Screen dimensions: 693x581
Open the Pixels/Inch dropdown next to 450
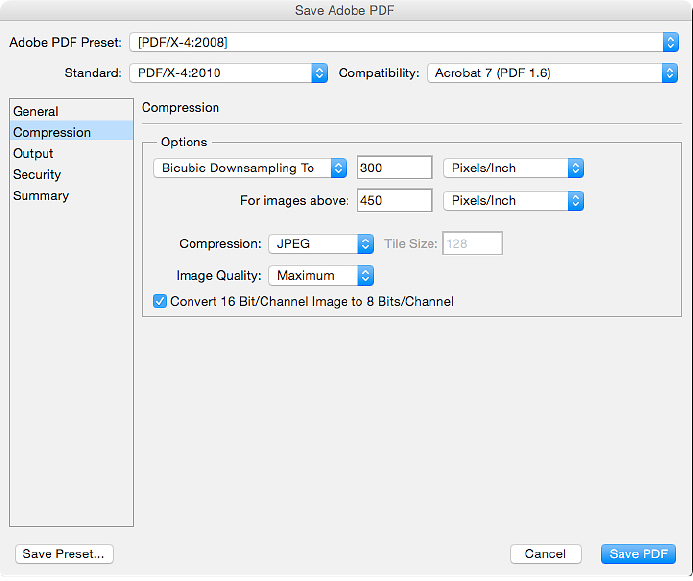513,201
